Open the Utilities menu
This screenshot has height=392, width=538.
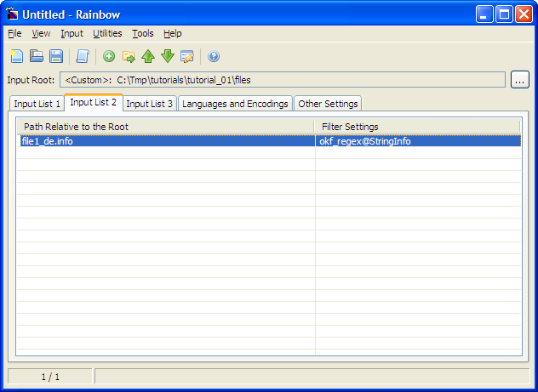(x=107, y=33)
